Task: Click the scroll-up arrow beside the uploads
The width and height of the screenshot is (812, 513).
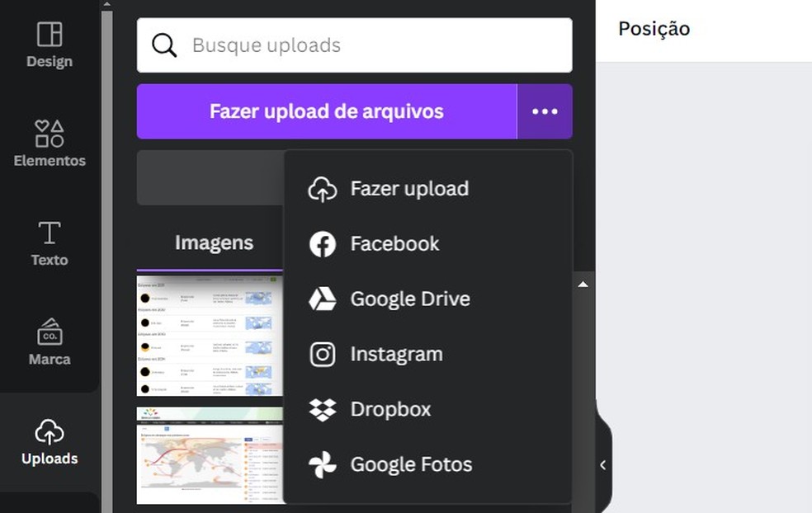Action: tap(583, 285)
